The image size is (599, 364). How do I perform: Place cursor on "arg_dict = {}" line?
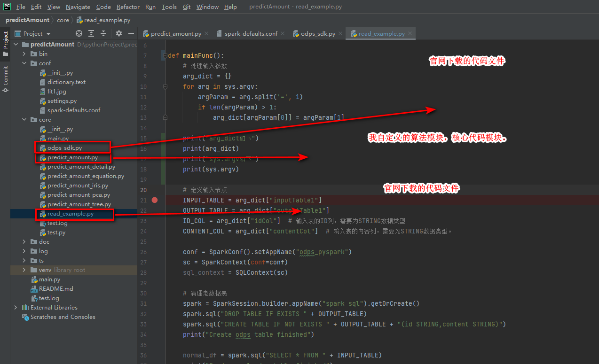coord(207,76)
